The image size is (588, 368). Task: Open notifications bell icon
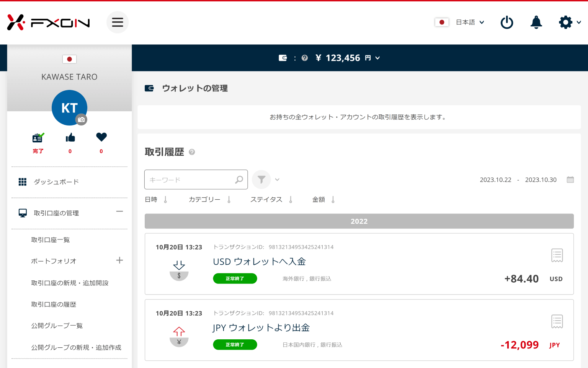[x=536, y=22]
